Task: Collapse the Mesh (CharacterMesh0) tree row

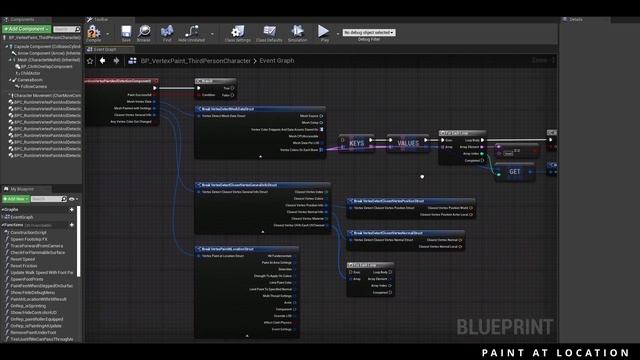Action: click(x=10, y=60)
